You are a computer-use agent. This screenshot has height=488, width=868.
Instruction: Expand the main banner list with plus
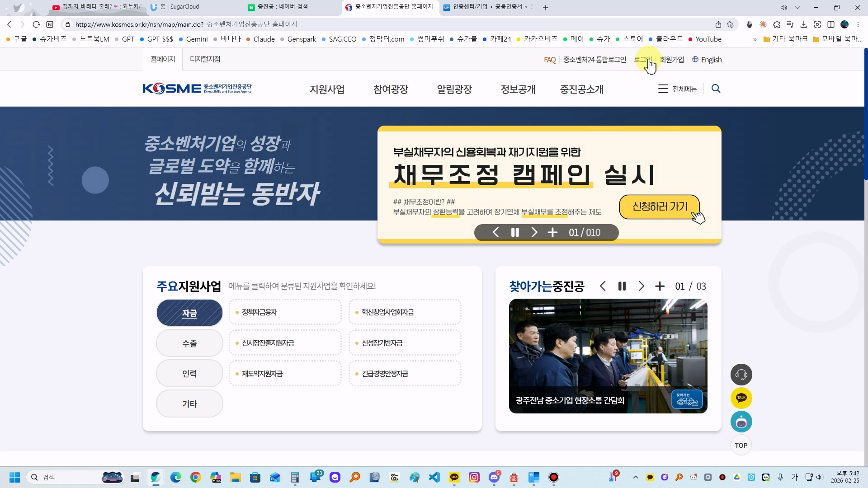(552, 232)
